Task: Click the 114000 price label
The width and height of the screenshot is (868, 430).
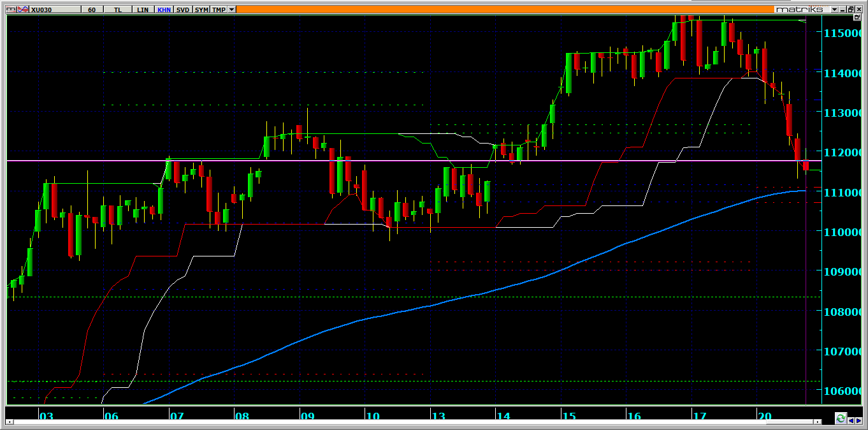Action: (x=844, y=73)
